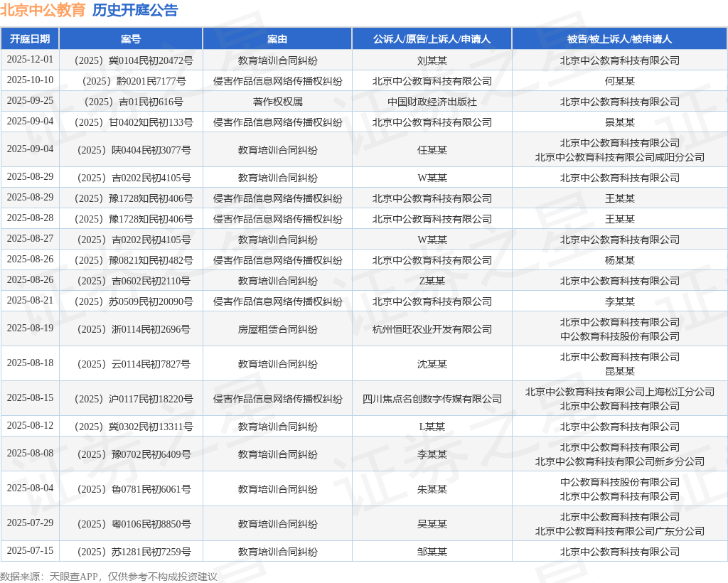Click defendant 北京中公教育科技有限公司上海松江分公司

click(x=619, y=392)
